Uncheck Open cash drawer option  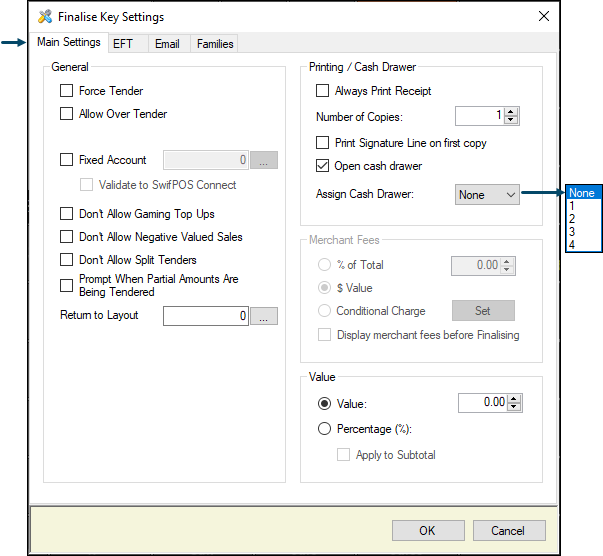[322, 166]
